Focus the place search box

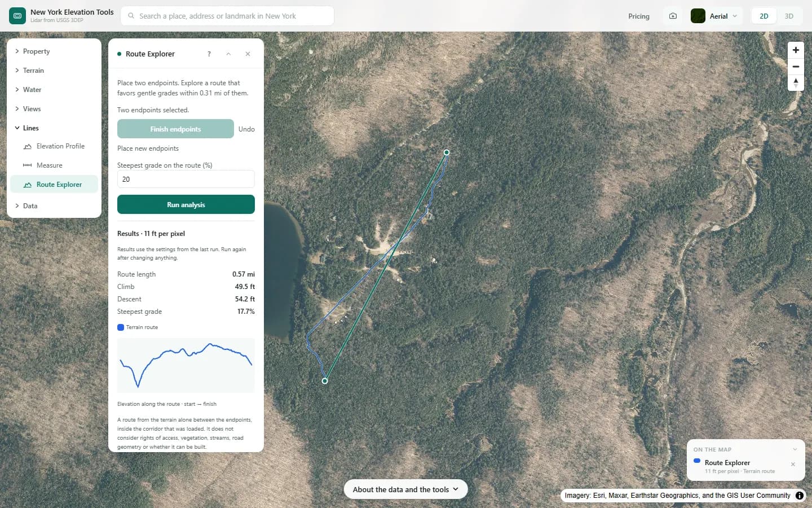point(227,16)
